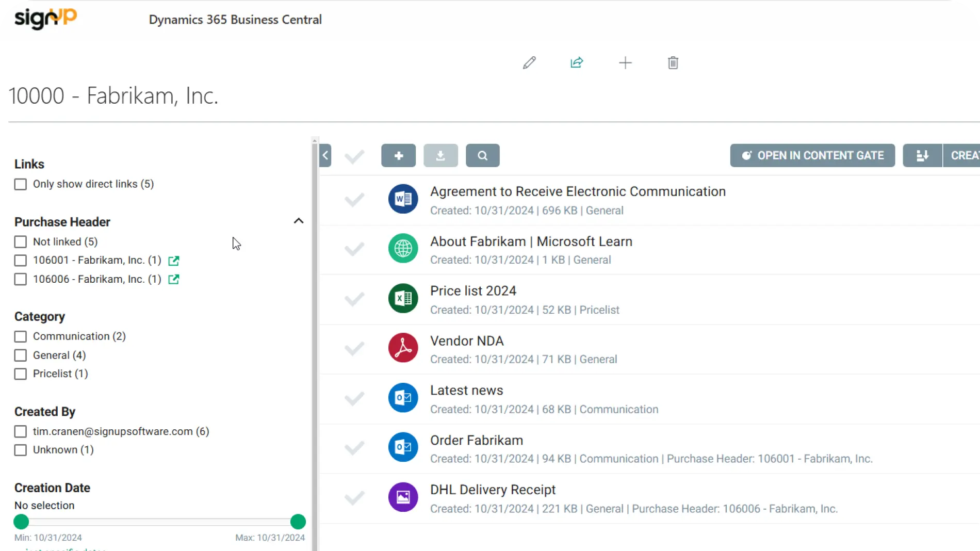This screenshot has width=980, height=551.
Task: Check the Pricelist (1) category filter
Action: (x=21, y=374)
